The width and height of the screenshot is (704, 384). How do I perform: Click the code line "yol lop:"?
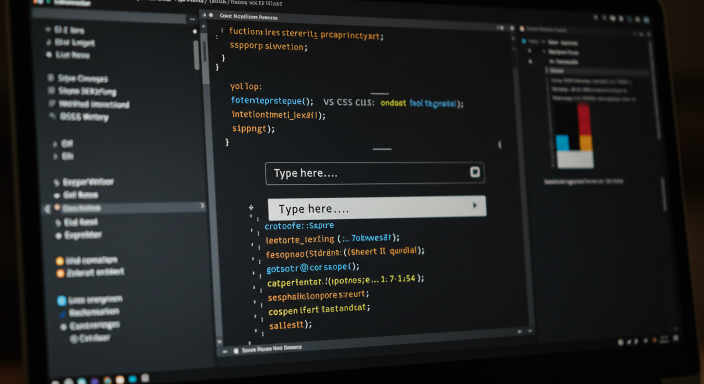246,86
